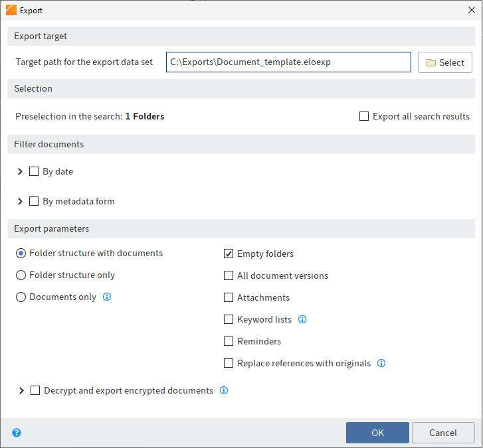Click the Export parameters section header
Image resolution: width=483 pixels, height=448 pixels.
point(241,228)
